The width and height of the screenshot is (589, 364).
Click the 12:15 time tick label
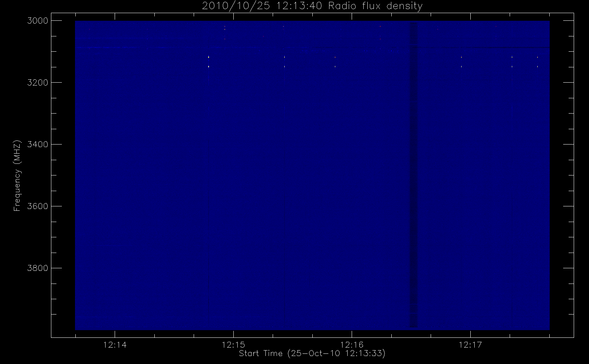(233, 345)
